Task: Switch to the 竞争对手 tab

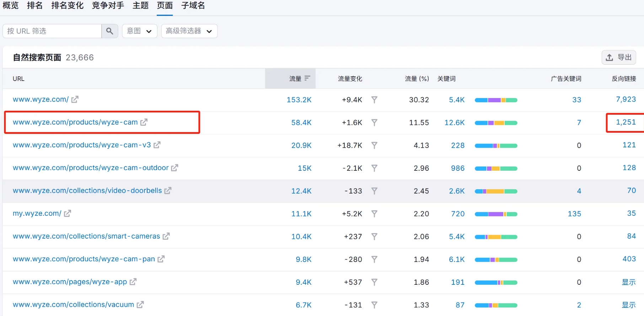Action: pos(108,6)
